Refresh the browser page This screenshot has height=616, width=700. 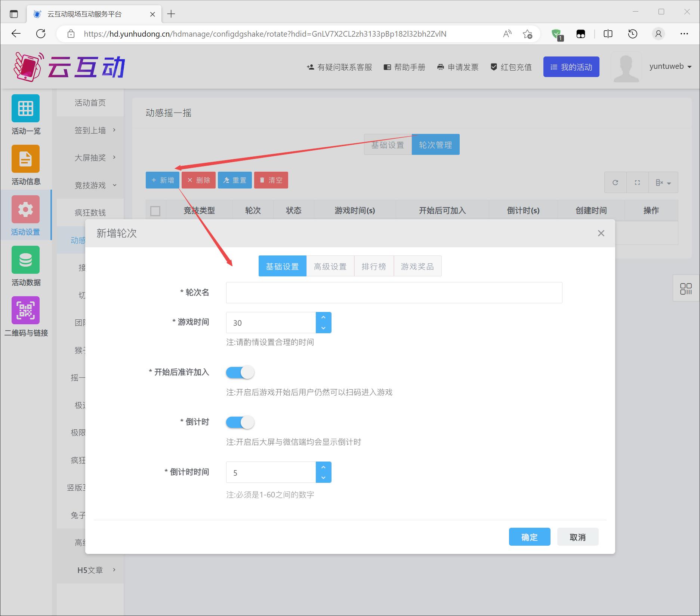point(41,34)
